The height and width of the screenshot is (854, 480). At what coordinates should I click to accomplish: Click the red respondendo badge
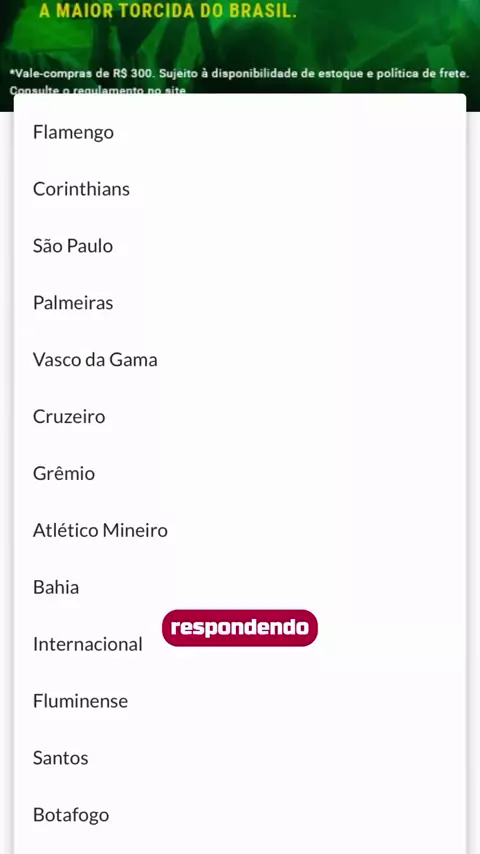coord(240,628)
